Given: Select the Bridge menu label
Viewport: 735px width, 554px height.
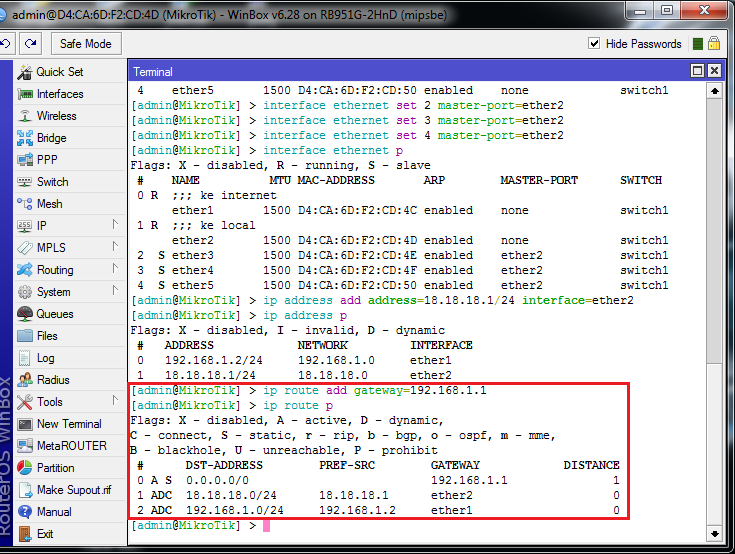Looking at the screenshot, I should click(x=52, y=138).
